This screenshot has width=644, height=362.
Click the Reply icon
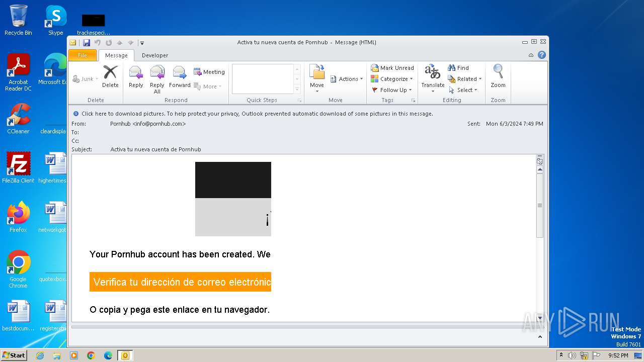pos(136,76)
